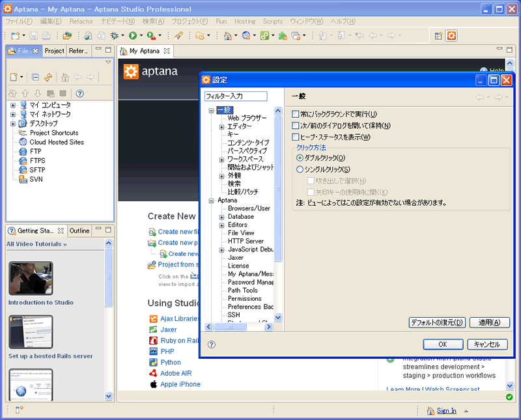The height and width of the screenshot is (420, 521).
Task: Click the Collapse All icon in File view
Action: click(x=35, y=77)
